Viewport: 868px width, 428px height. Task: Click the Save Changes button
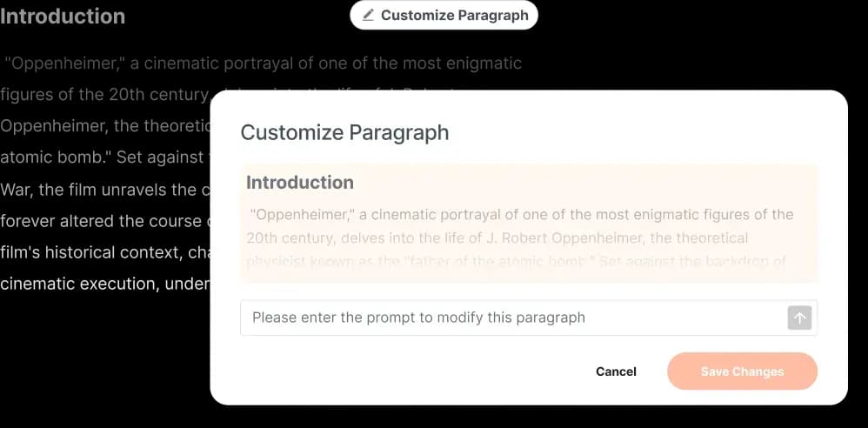click(743, 371)
